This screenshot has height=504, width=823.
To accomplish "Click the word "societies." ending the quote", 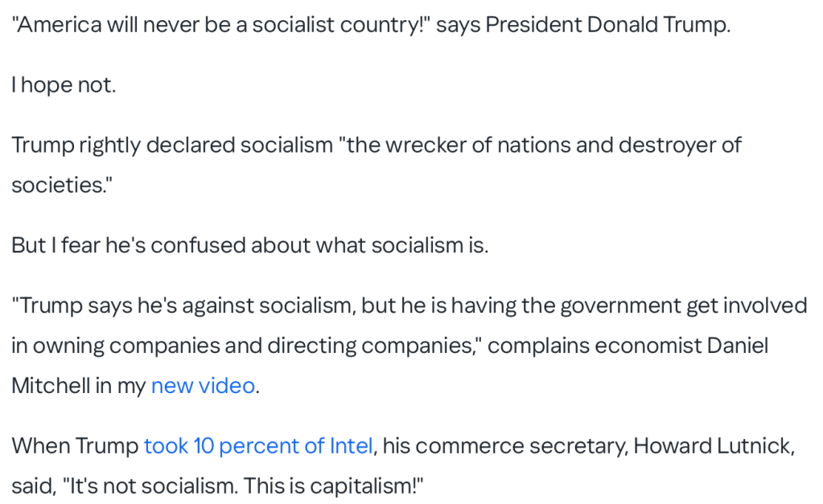I will [61, 185].
